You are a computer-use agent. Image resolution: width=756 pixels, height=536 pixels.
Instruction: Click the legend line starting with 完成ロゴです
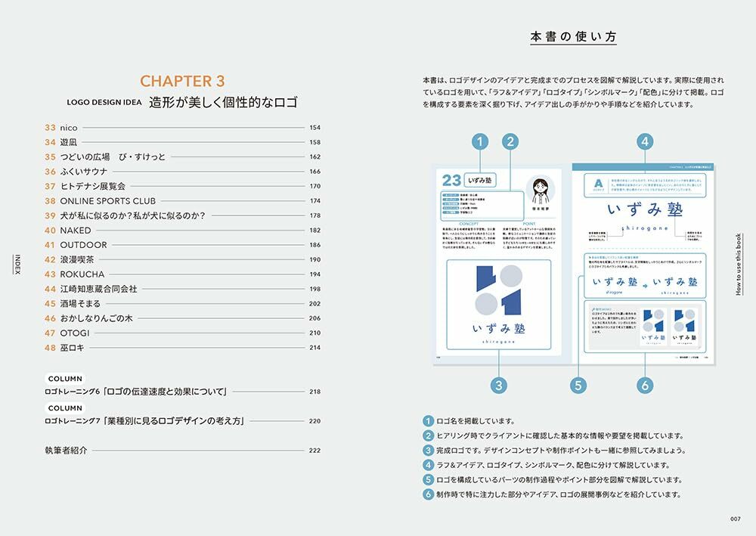(x=554, y=451)
